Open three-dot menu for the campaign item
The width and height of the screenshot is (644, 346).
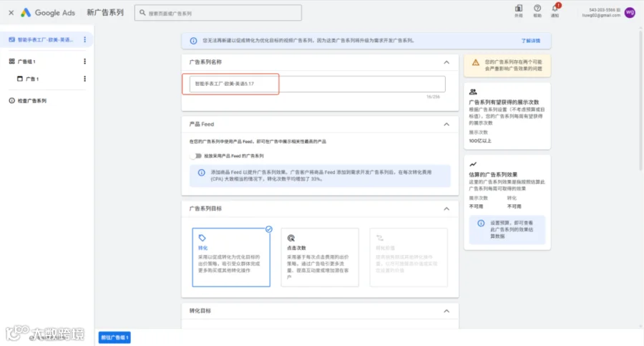84,39
